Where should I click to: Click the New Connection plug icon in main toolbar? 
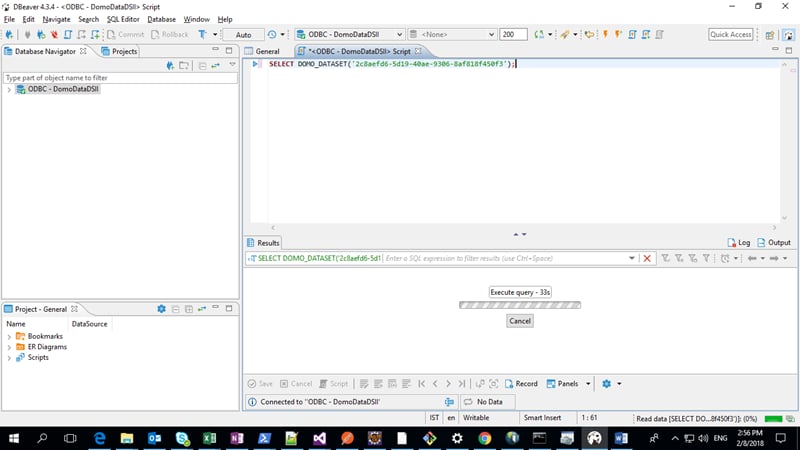pos(9,35)
